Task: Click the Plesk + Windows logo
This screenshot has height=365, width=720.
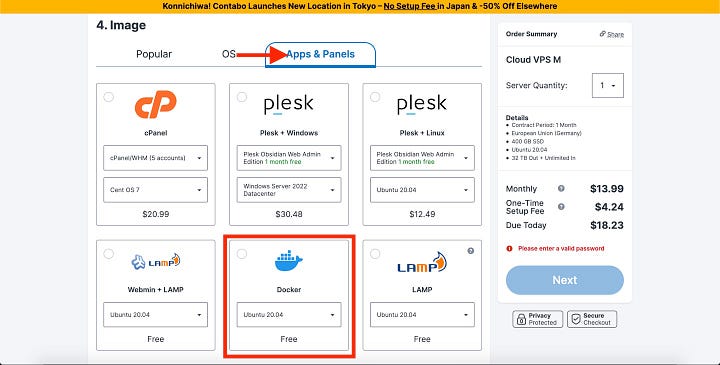Action: [289, 104]
